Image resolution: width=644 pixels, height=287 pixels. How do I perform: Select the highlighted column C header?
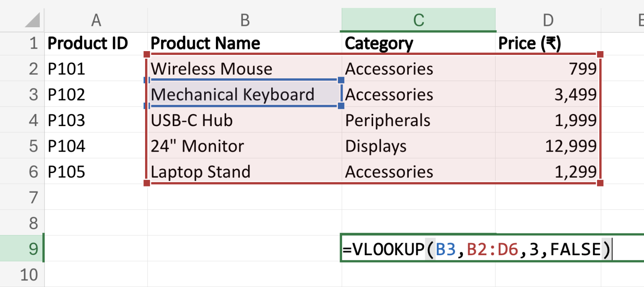point(418,20)
